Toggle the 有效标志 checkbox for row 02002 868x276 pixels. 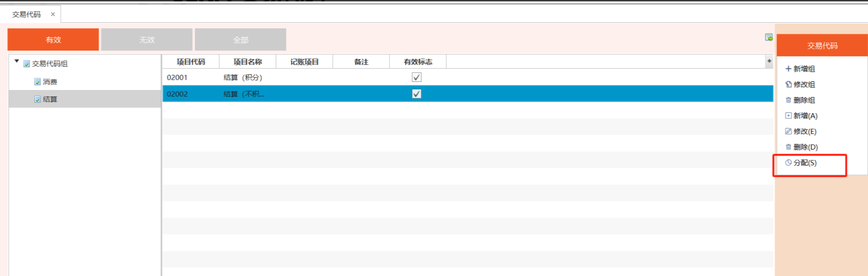coord(416,94)
